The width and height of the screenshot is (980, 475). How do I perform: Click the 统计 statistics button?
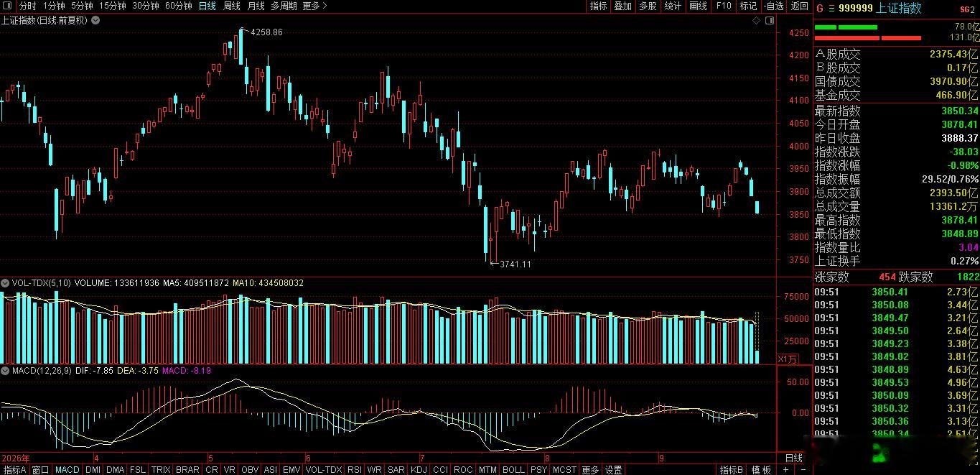[x=673, y=6]
